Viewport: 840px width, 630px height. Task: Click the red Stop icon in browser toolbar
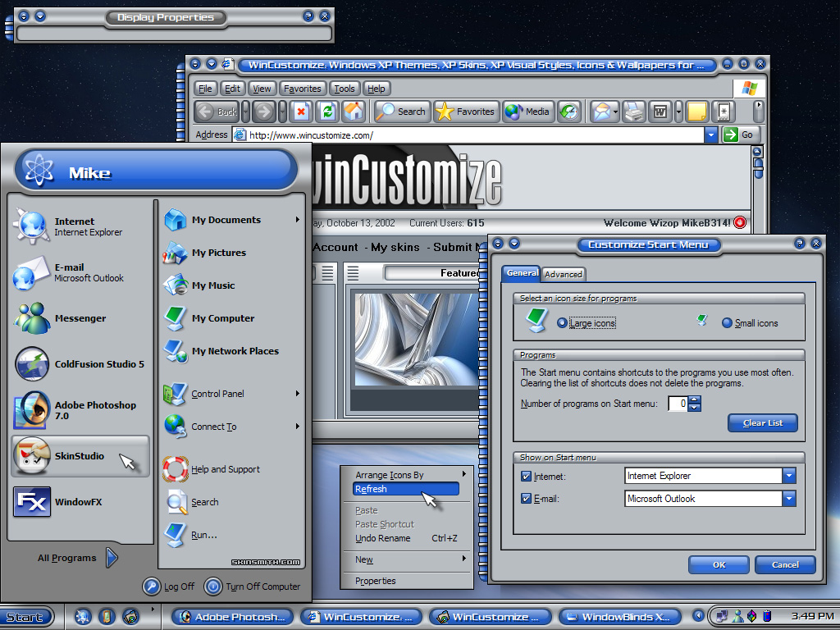301,112
